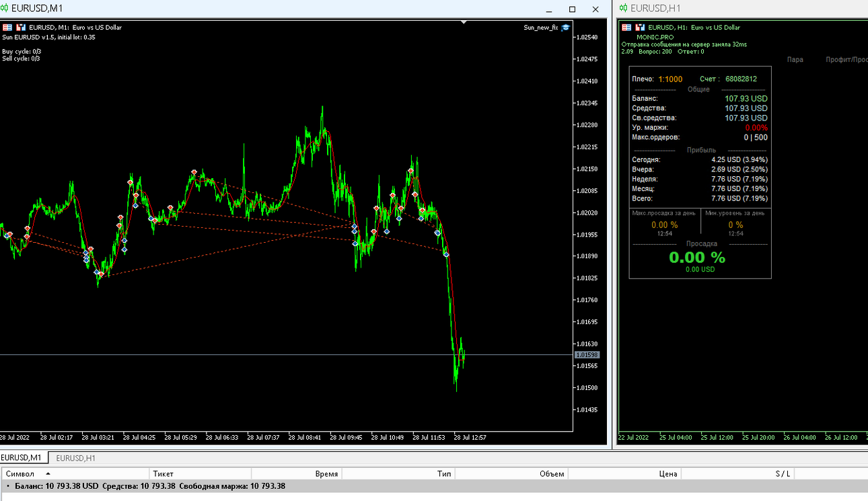
Task: Click the Макс.просадка за день 0.00 % value
Action: [x=665, y=225]
